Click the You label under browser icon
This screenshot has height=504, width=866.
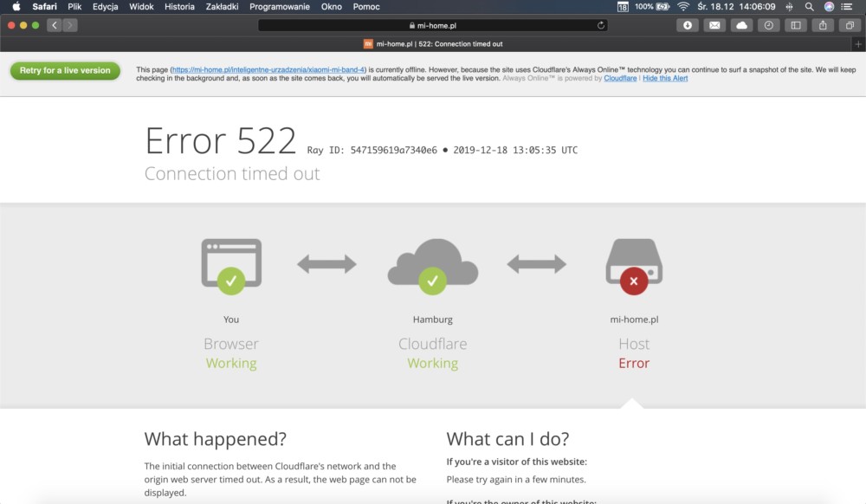231,320
